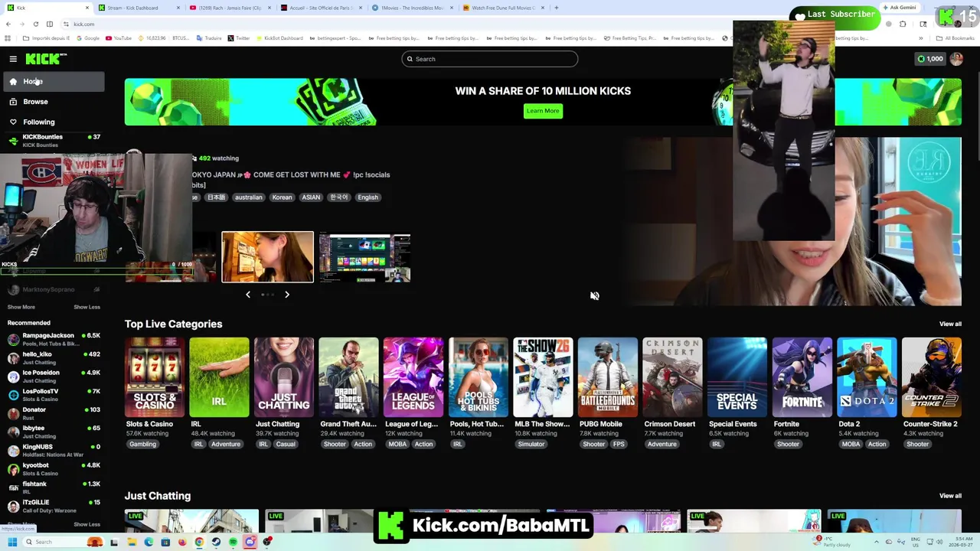The height and width of the screenshot is (551, 980).
Task: Open Counter-Strike 2 category
Action: [931, 377]
